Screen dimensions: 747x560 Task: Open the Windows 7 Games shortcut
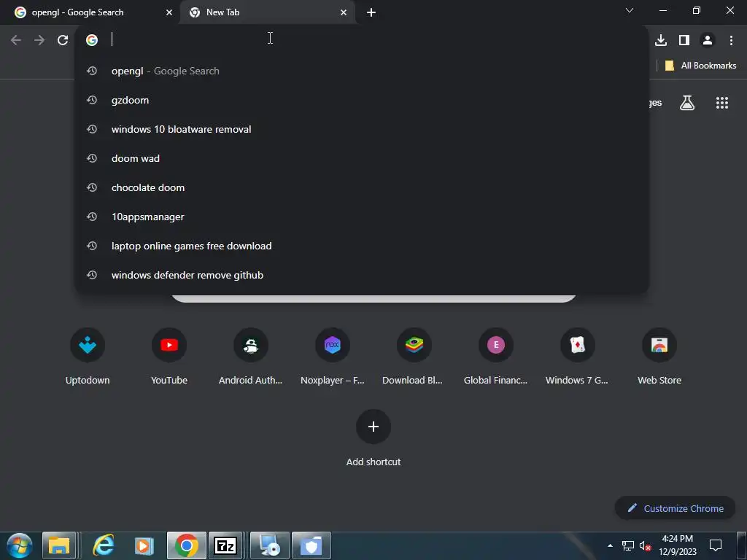(578, 356)
